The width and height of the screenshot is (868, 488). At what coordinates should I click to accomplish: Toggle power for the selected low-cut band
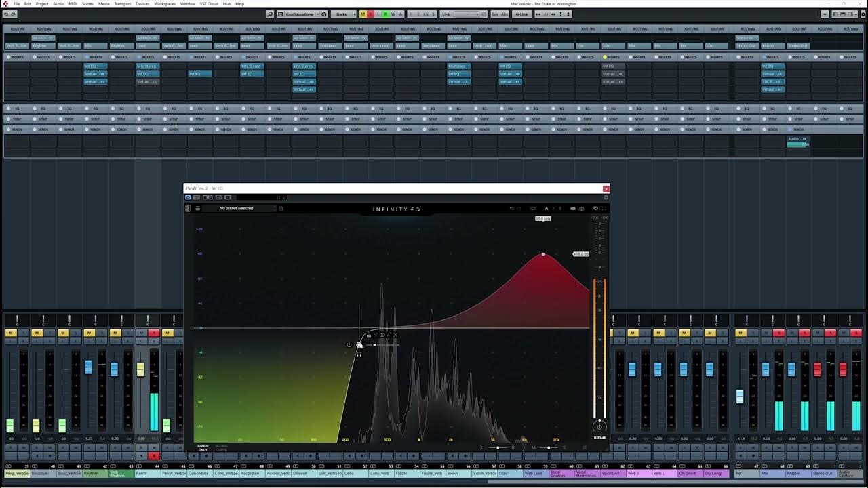(x=349, y=345)
